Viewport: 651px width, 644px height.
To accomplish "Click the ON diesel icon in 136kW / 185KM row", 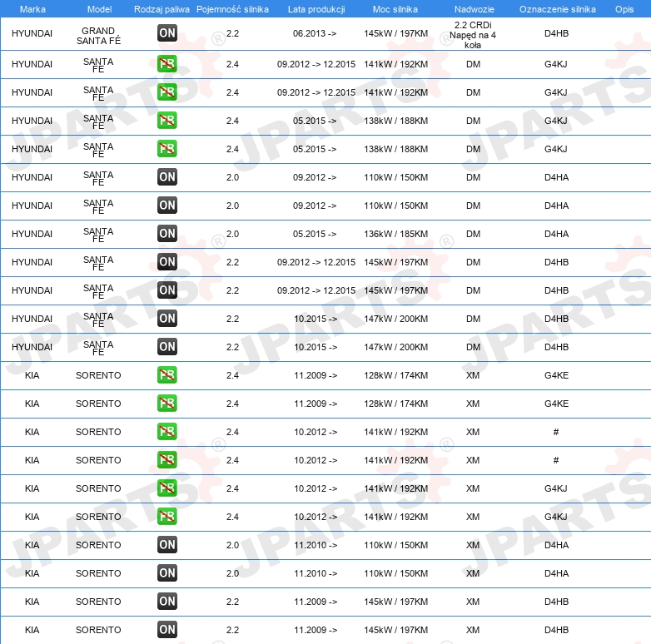I will 167,234.
